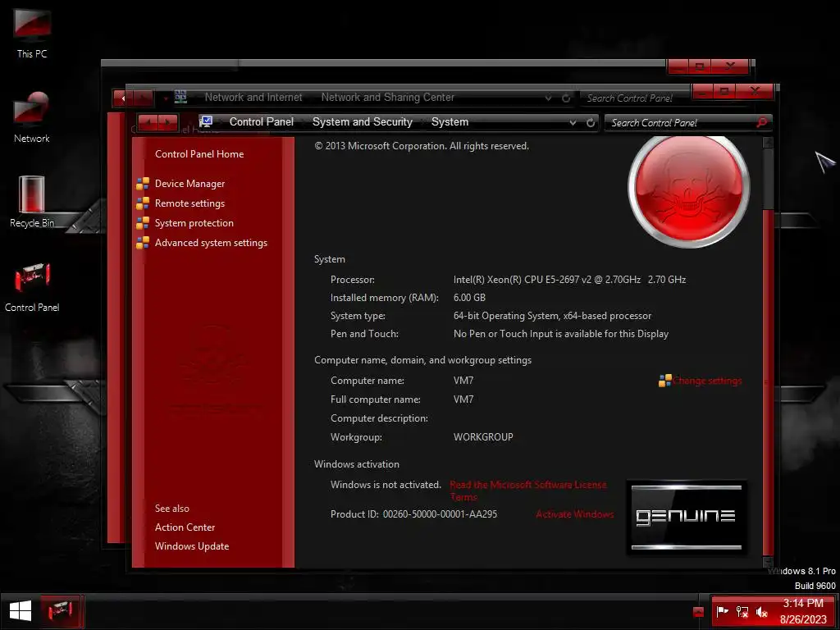Screen dimensions: 840x630
Task: Click Activate Windows link
Action: 575,514
